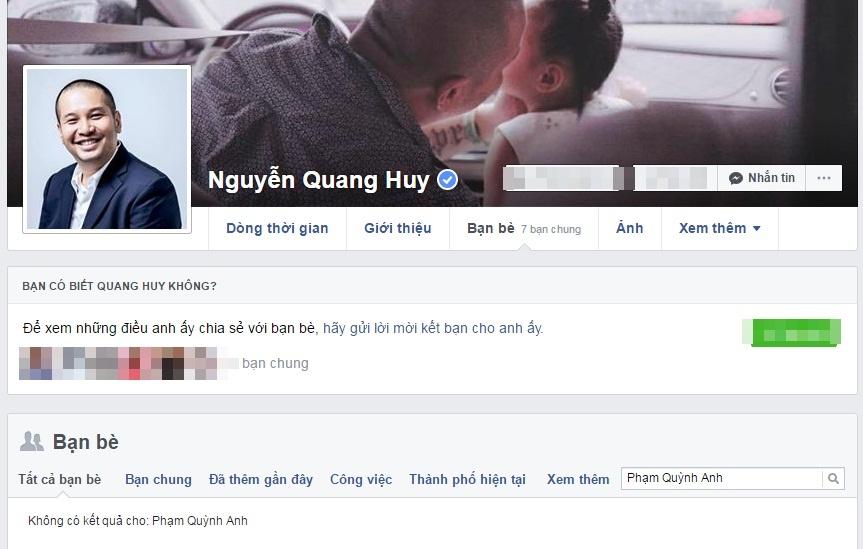
Task: Open the three-dots more options menu
Action: [823, 178]
